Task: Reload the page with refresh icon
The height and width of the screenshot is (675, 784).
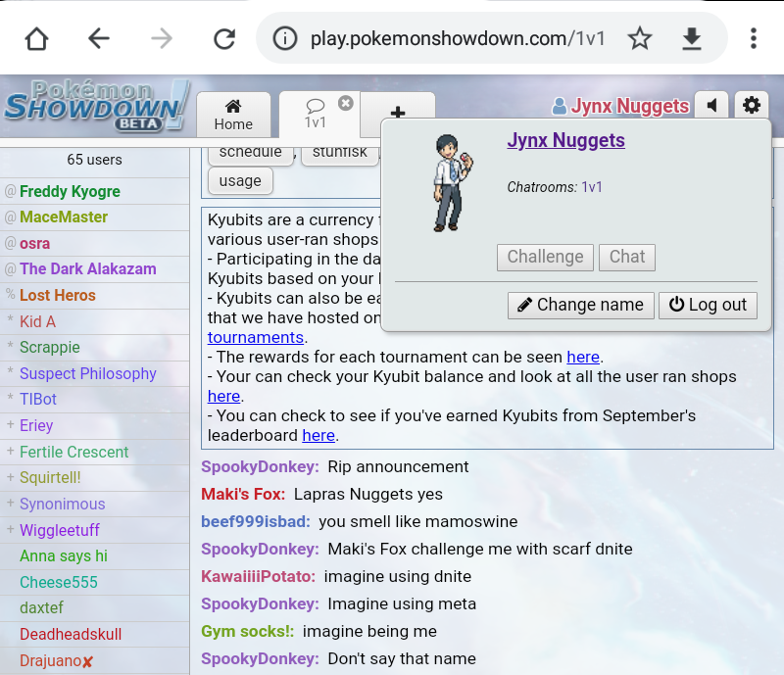Action: (224, 38)
